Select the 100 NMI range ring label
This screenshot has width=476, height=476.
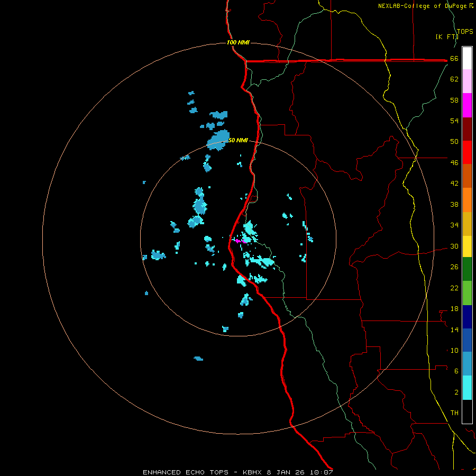238,42
